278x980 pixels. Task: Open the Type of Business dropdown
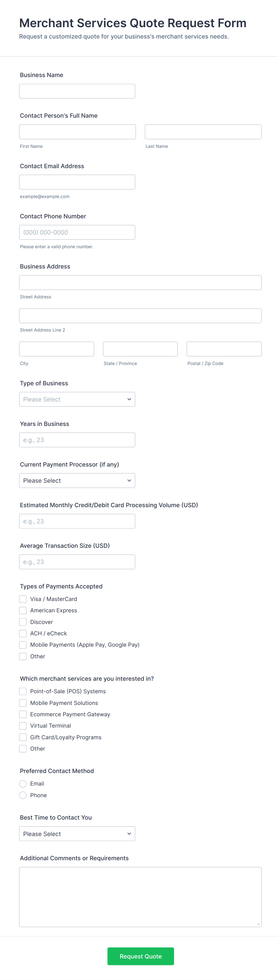click(x=77, y=399)
